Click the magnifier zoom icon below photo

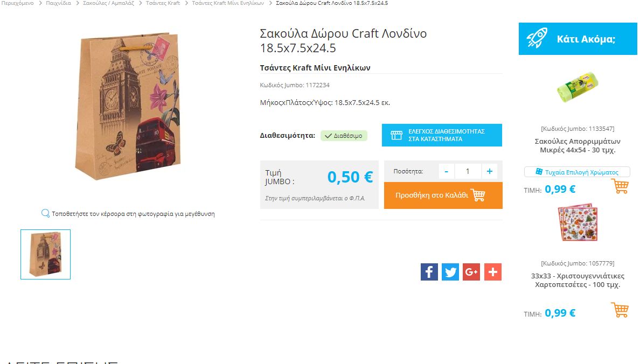(45, 213)
